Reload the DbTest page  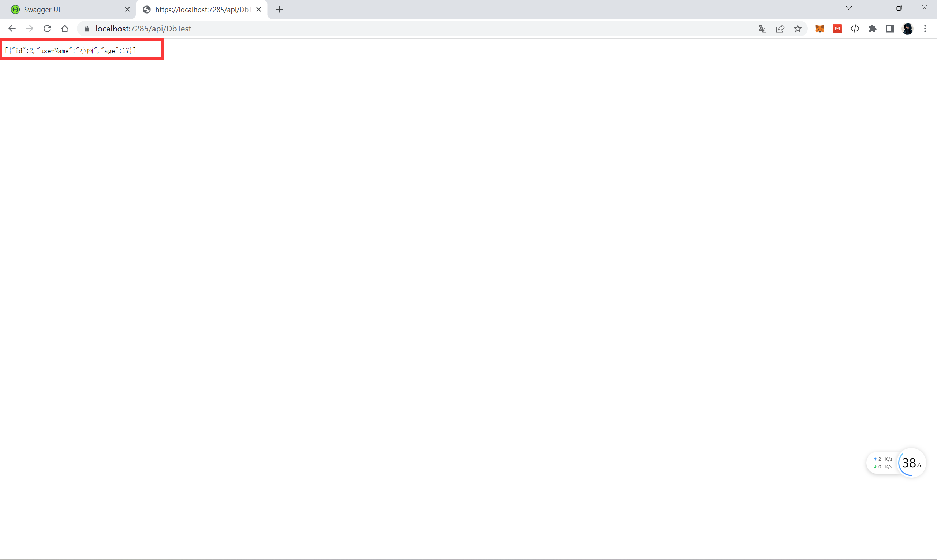[x=47, y=28]
